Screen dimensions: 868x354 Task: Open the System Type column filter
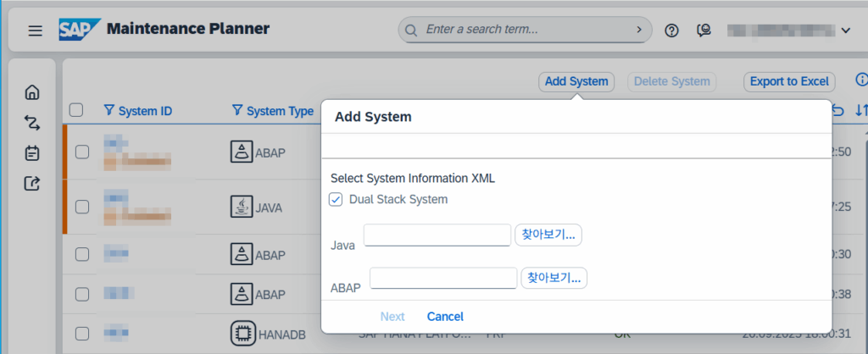[x=237, y=110]
